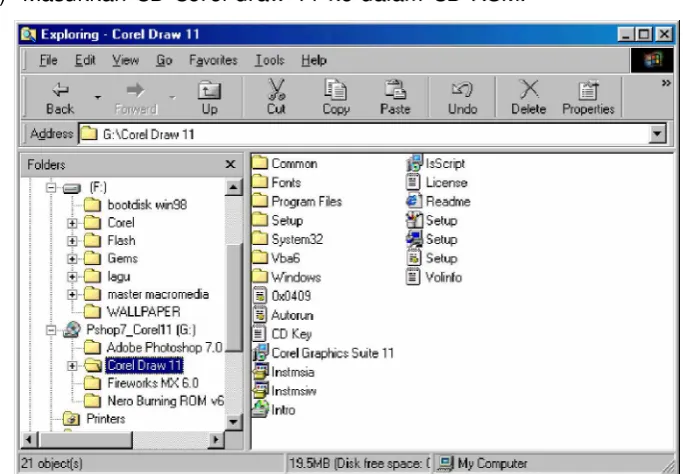The width and height of the screenshot is (683, 474).
Task: Select the Readme HTML file
Action: pos(438,201)
